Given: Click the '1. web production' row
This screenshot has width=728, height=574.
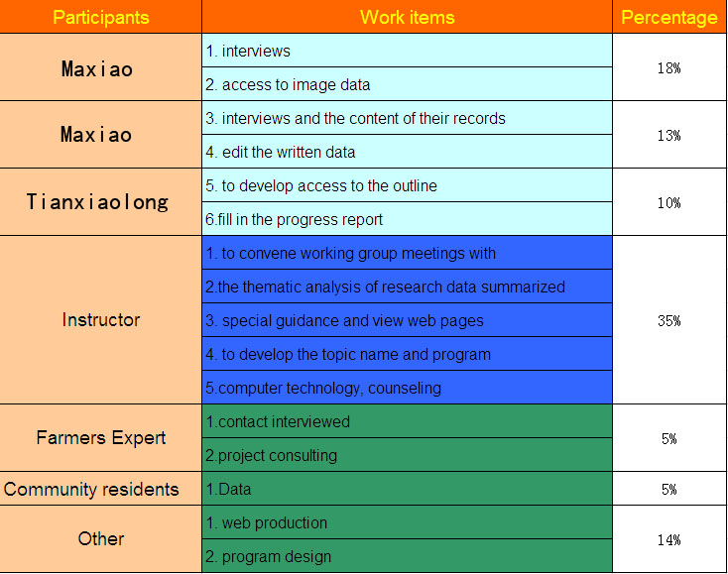Looking at the screenshot, I should click(x=408, y=522).
